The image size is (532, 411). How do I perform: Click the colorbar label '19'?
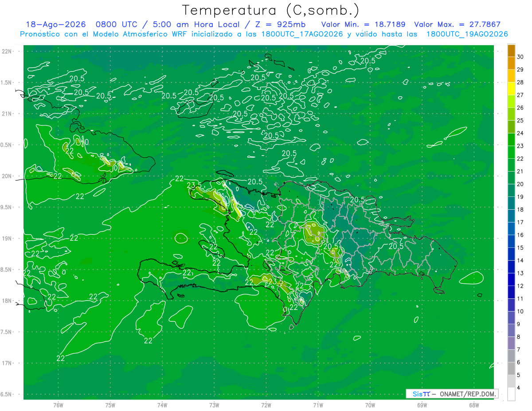[x=520, y=197]
